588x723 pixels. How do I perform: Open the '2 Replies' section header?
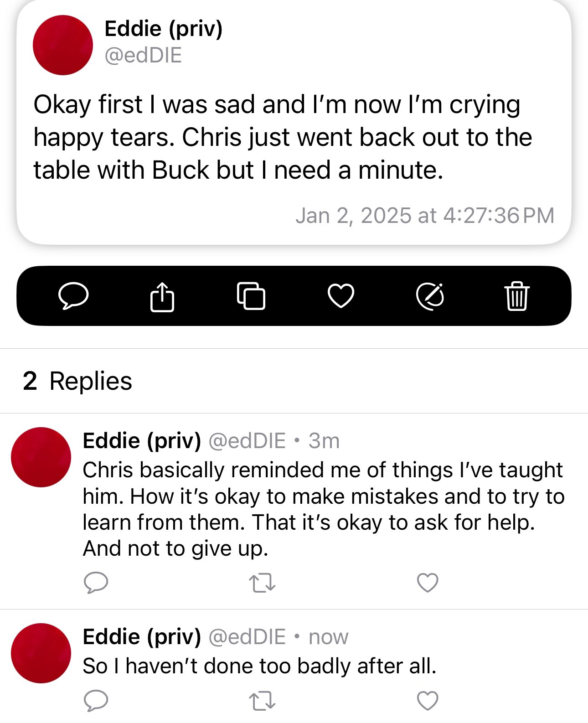pos(77,381)
